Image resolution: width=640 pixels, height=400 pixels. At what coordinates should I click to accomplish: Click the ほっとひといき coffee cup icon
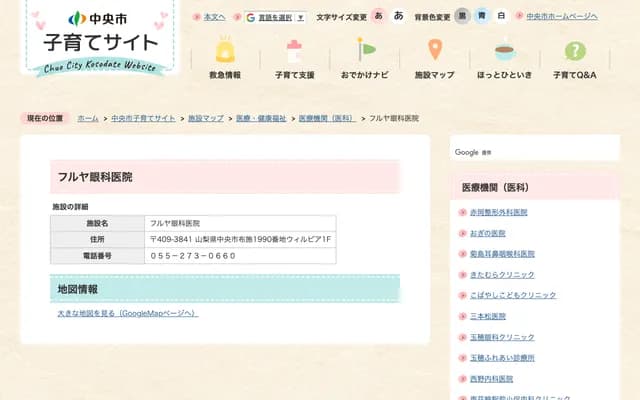coord(505,50)
